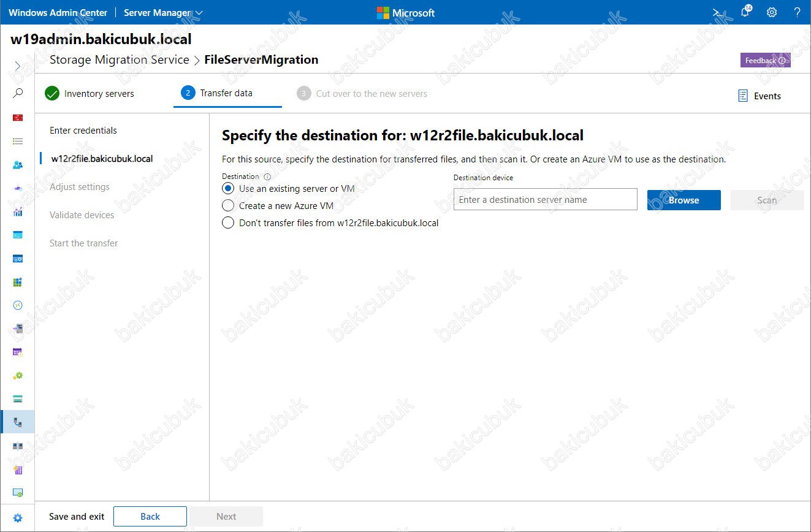Open the Roles and features icon
Image resolution: width=811 pixels, height=532 pixels.
tap(18, 329)
